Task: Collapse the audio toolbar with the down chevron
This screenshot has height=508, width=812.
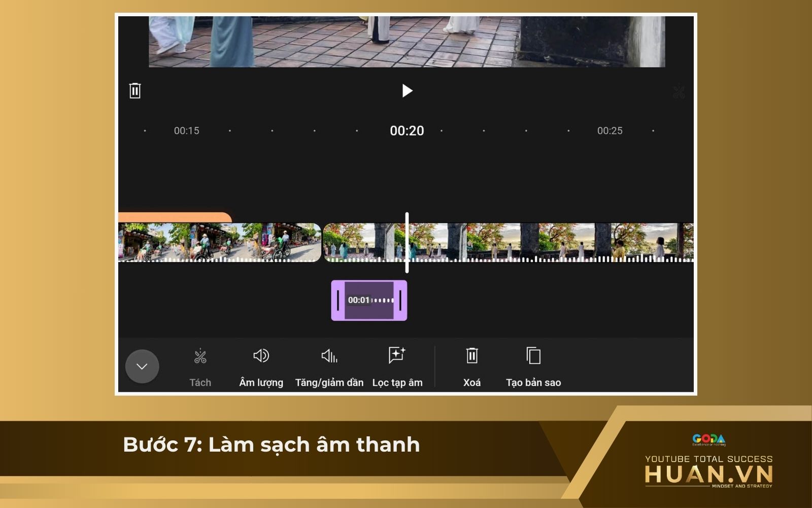Action: point(143,366)
